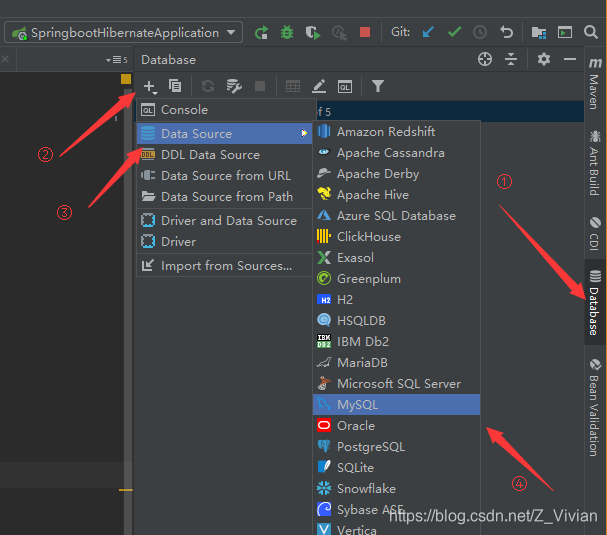This screenshot has width=607, height=535.
Task: Open the Bean Validation tool window tab
Action: tap(595, 407)
